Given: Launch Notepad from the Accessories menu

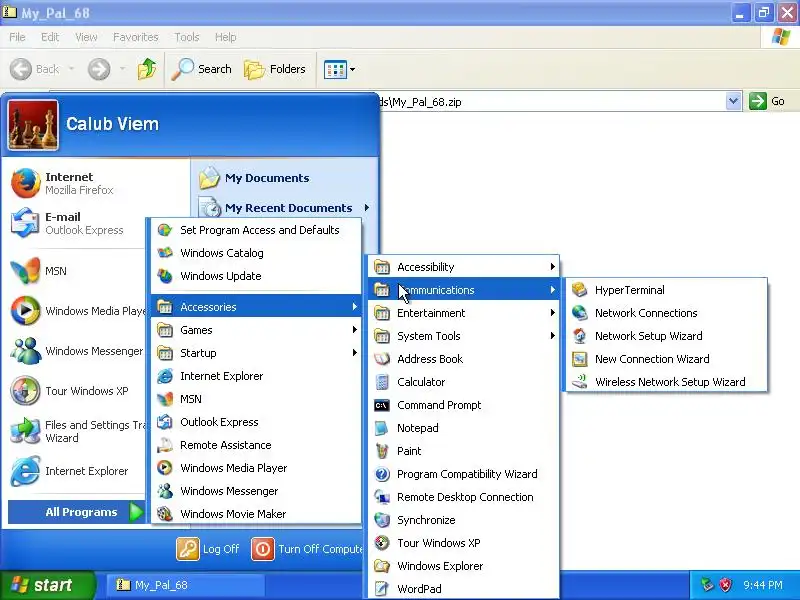Looking at the screenshot, I should [463, 428].
